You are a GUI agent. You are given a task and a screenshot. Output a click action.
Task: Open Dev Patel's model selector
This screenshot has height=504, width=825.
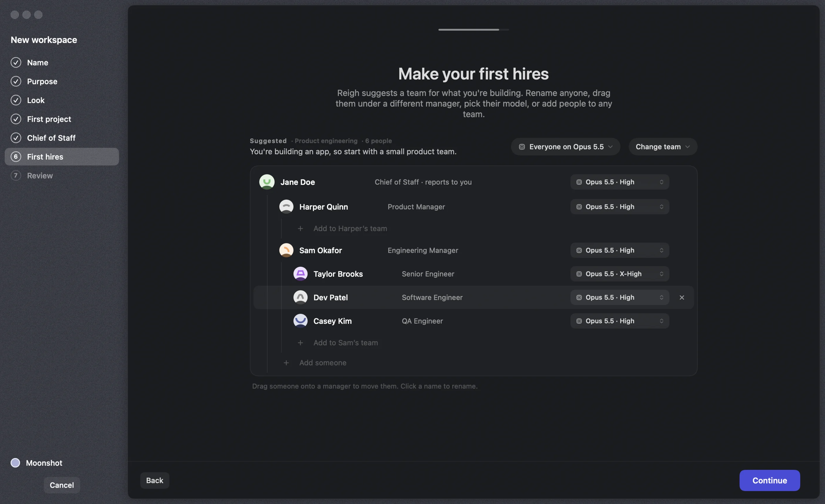pyautogui.click(x=620, y=297)
